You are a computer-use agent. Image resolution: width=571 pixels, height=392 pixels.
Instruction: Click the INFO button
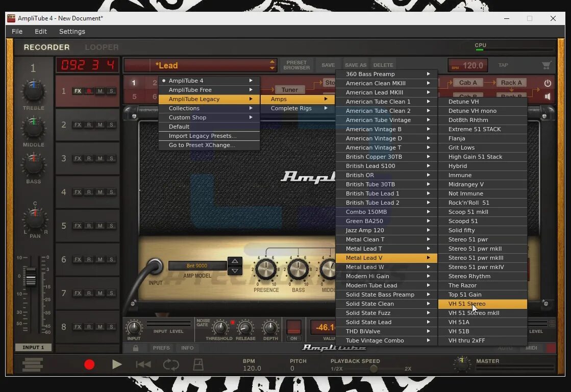coord(187,348)
